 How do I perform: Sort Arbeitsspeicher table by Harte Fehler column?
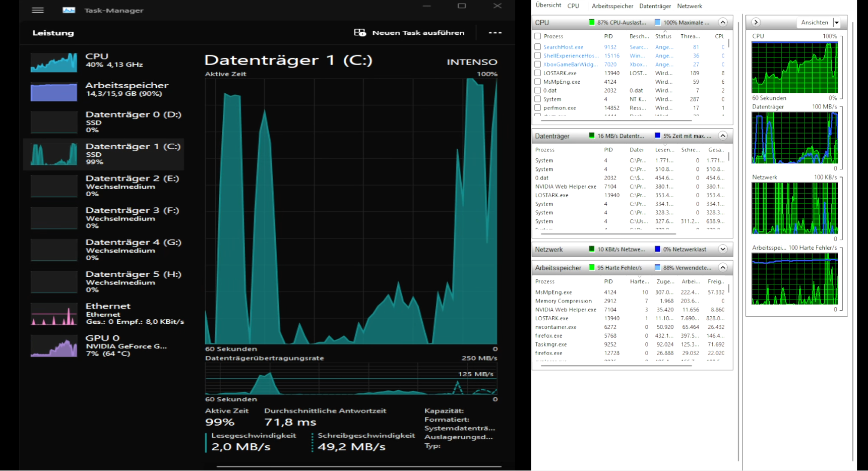(x=639, y=281)
